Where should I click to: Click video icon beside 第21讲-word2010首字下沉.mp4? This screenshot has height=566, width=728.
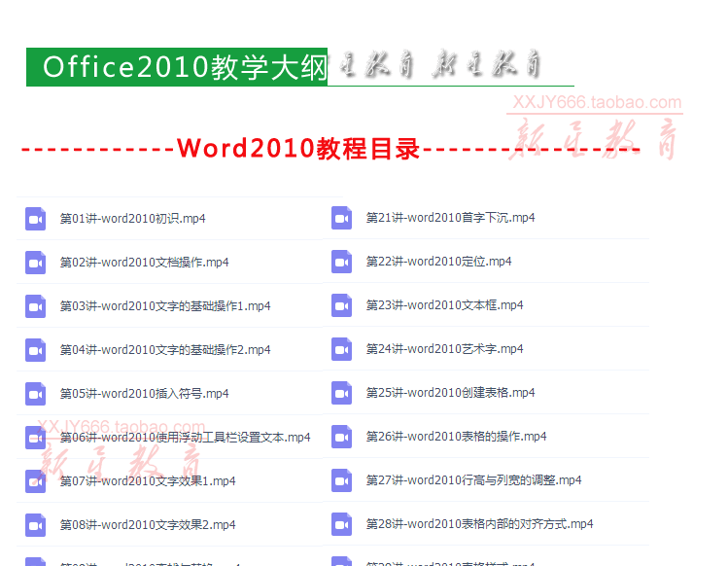(342, 218)
